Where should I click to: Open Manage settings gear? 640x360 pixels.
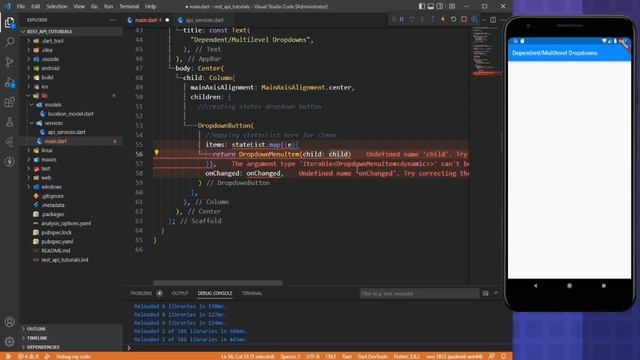click(x=9, y=341)
